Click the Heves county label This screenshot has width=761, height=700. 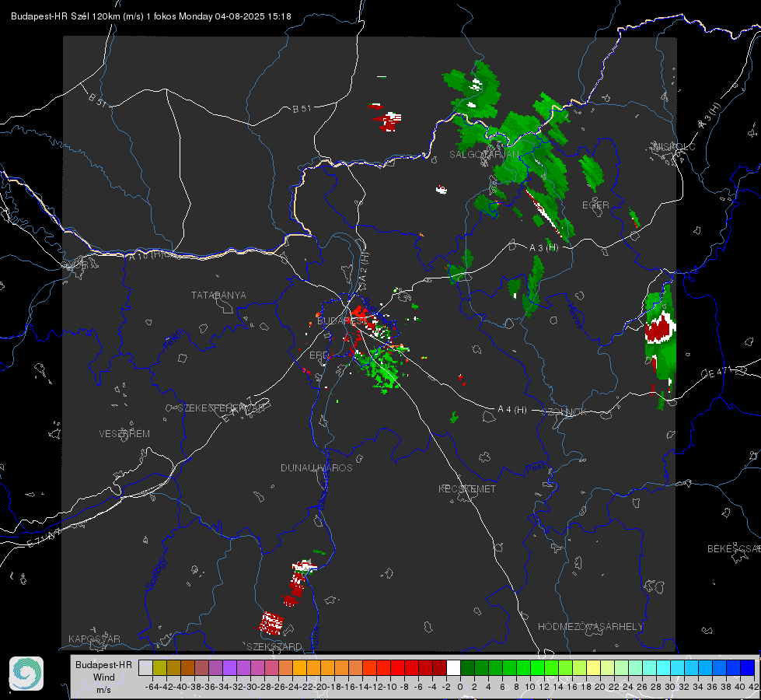[575, 316]
